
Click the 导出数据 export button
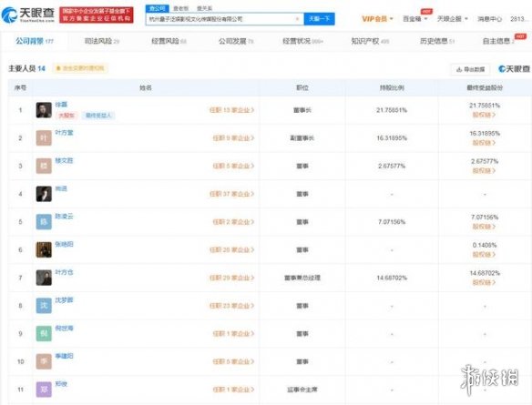pyautogui.click(x=470, y=69)
